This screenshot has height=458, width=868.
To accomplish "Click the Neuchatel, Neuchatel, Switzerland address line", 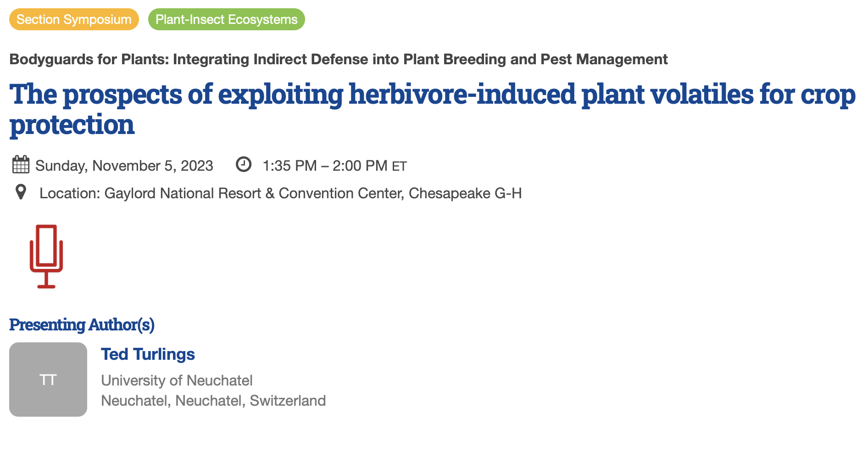I will click(x=213, y=401).
